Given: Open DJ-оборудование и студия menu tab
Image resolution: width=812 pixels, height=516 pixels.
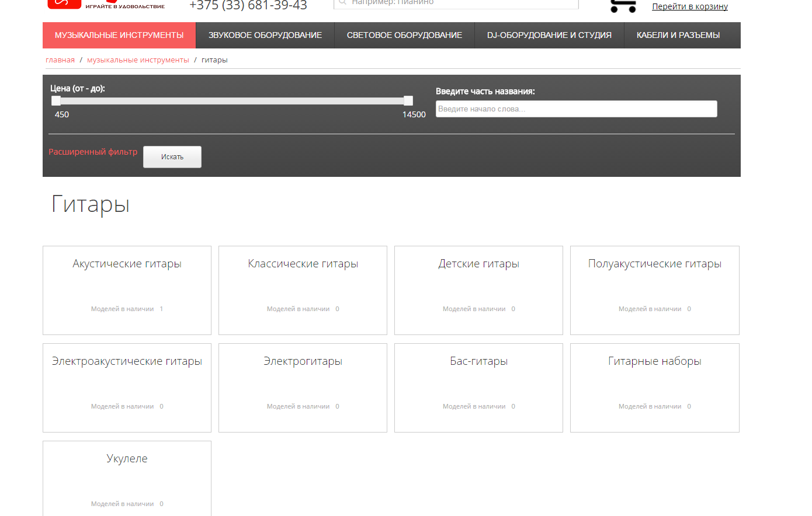Looking at the screenshot, I should tap(549, 35).
